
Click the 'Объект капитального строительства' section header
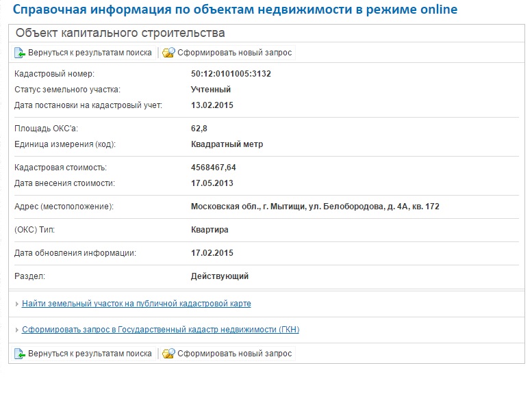pos(120,33)
